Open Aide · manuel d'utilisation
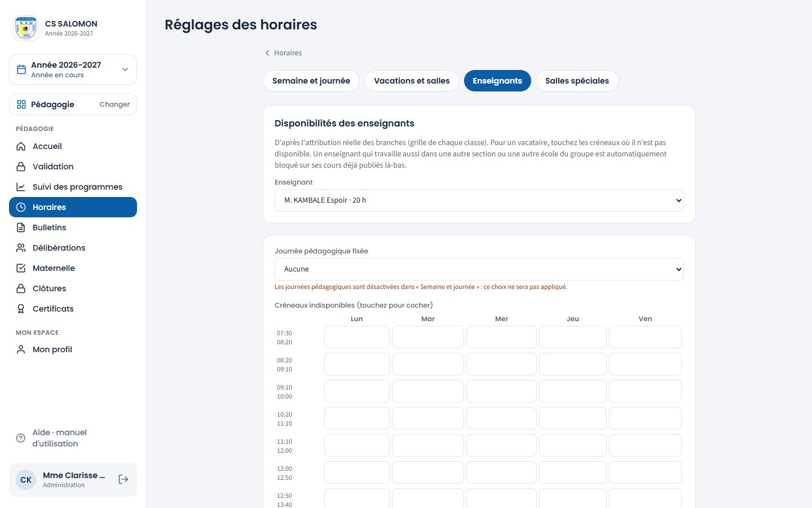The width and height of the screenshot is (812, 508). [x=73, y=438]
